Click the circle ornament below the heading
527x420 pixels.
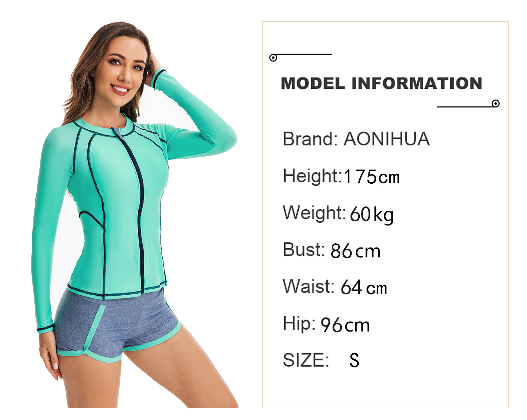496,103
